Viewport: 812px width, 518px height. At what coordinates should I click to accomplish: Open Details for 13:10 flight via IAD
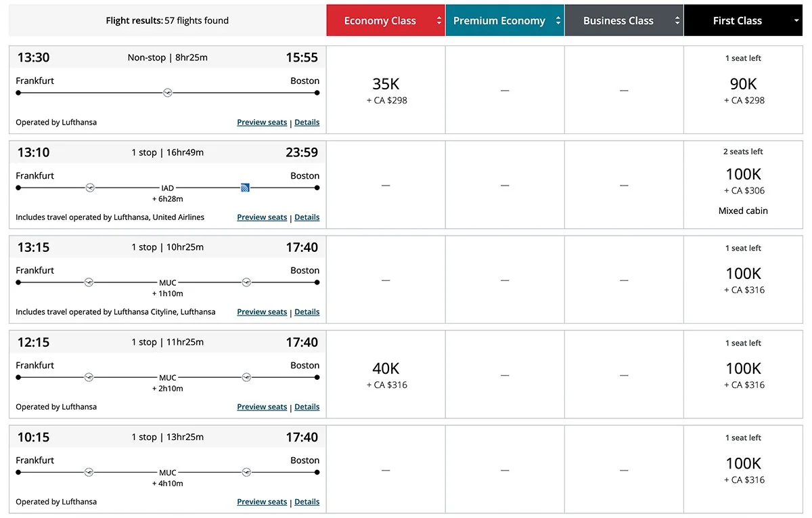pyautogui.click(x=307, y=217)
